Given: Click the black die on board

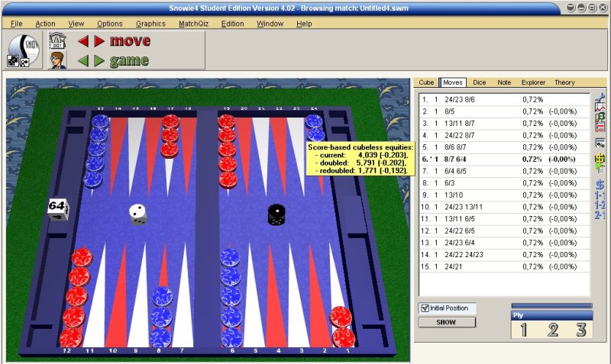Looking at the screenshot, I should pos(276,214).
